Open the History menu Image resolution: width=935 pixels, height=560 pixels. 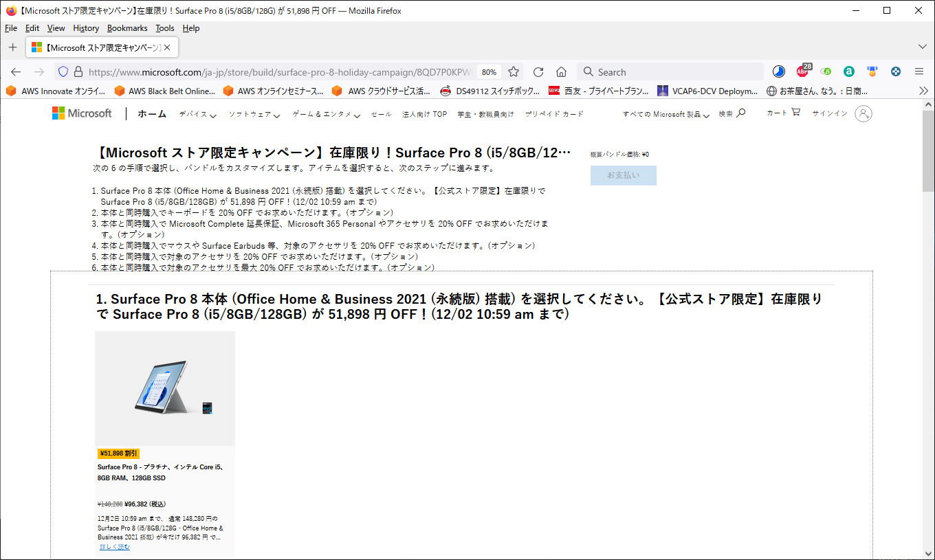click(86, 28)
